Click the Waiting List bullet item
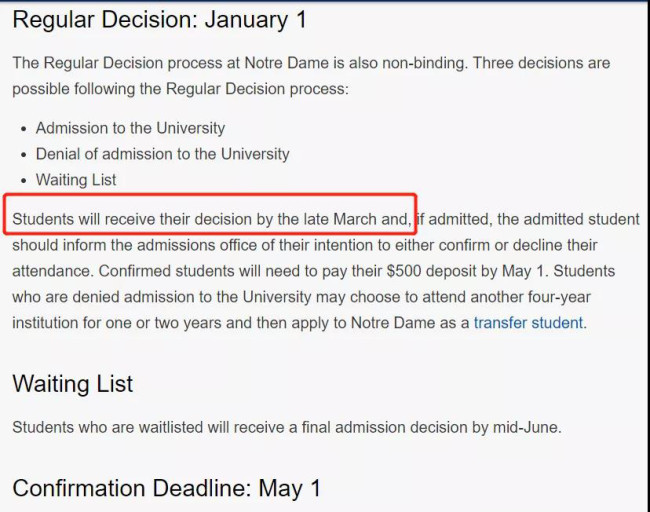 (x=76, y=180)
